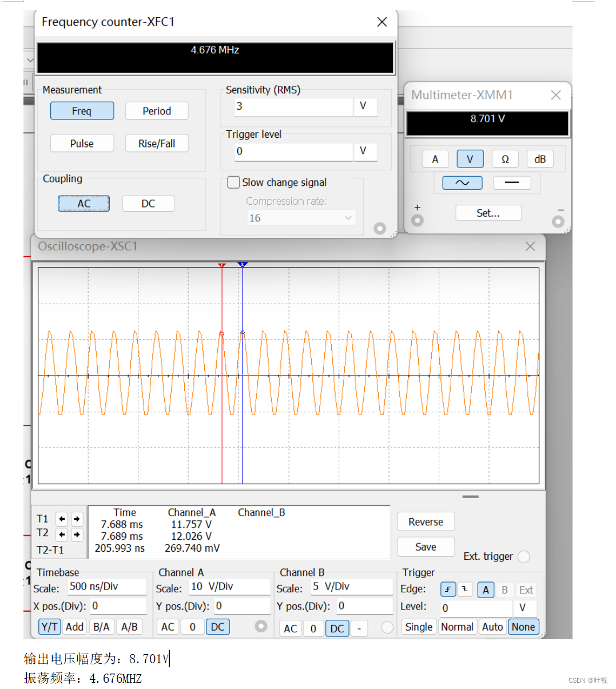The image size is (616, 689).
Task: Edit Sensitivity (RMS) value field
Action: [293, 106]
